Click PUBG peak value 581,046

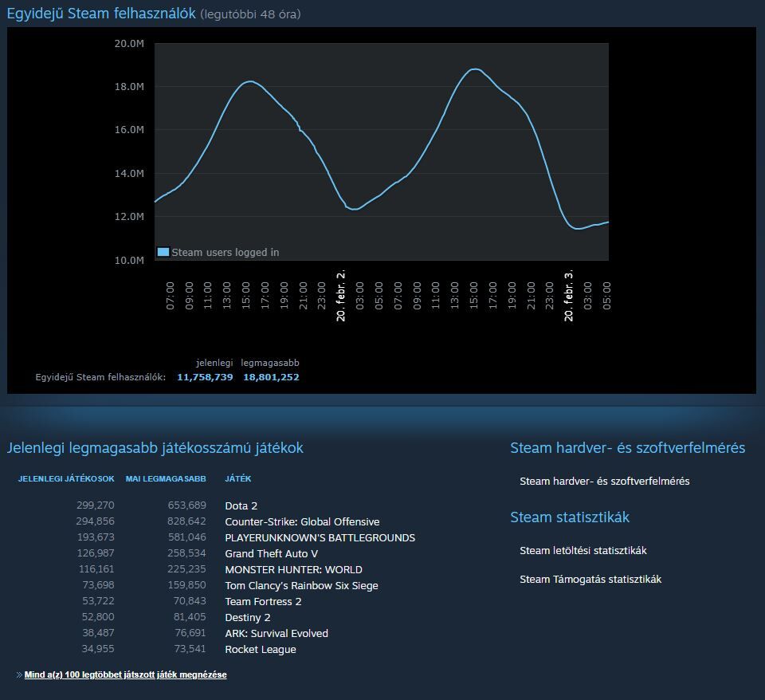tap(186, 537)
